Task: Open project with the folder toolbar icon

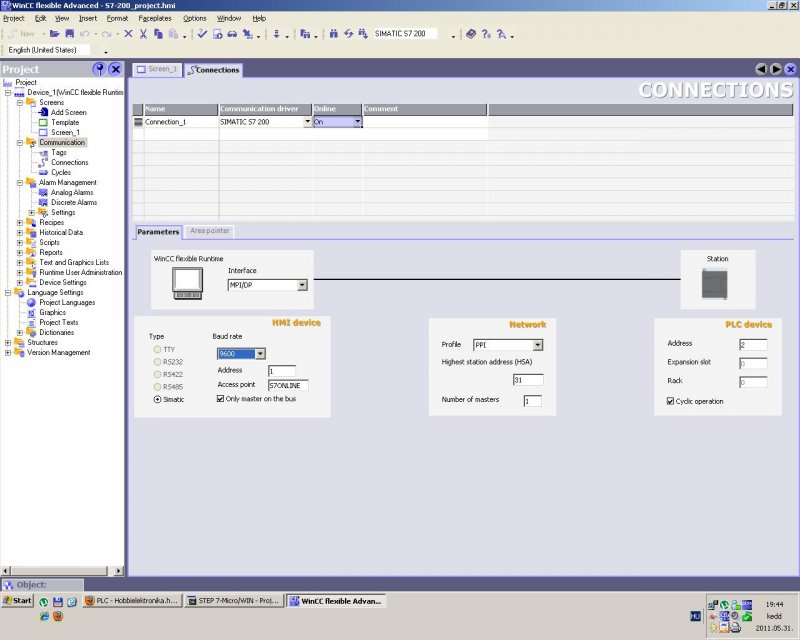Action: (x=55, y=34)
